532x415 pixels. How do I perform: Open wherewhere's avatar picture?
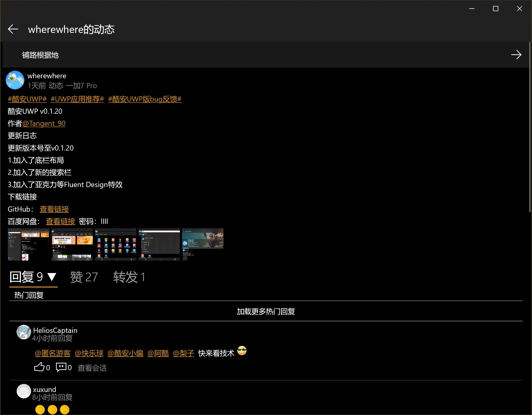point(15,80)
